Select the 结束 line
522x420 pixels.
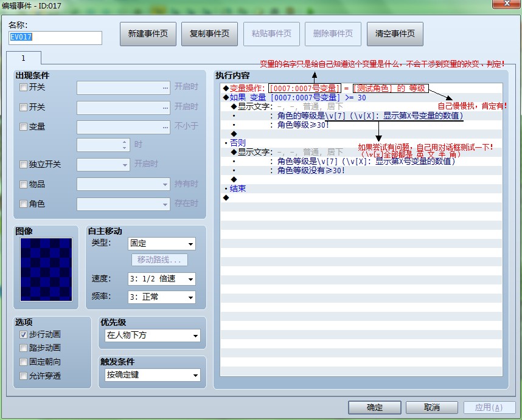(361, 188)
